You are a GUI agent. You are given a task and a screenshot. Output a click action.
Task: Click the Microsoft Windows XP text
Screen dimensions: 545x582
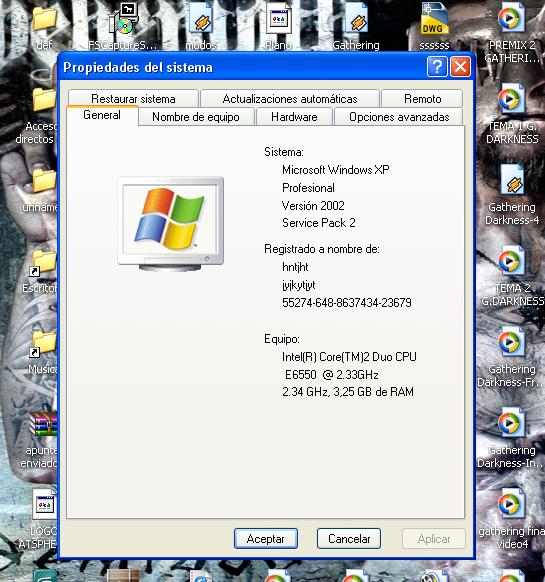(336, 170)
